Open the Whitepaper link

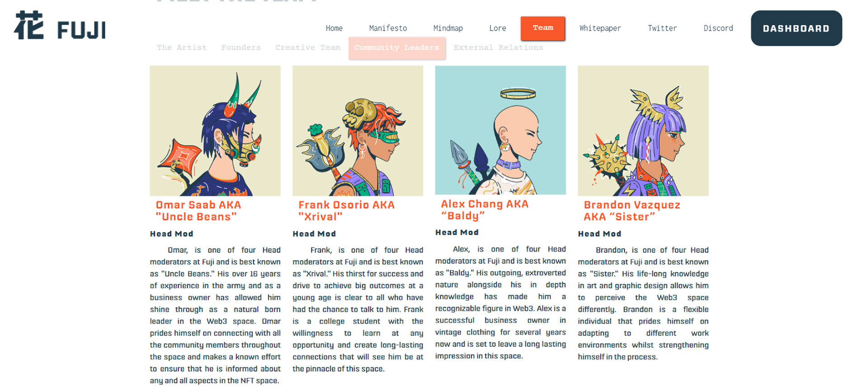point(600,28)
